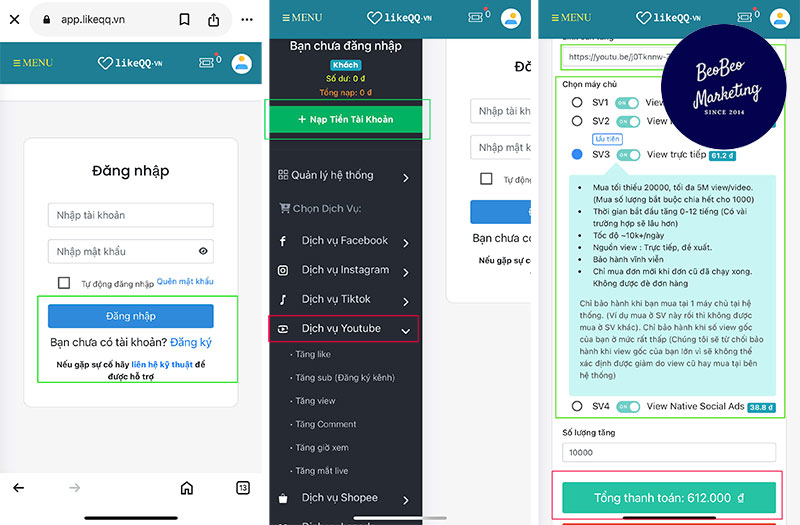Viewport: 800px width, 525px height.
Task: Toggle the SV2 ON switch
Action: pyautogui.click(x=628, y=121)
